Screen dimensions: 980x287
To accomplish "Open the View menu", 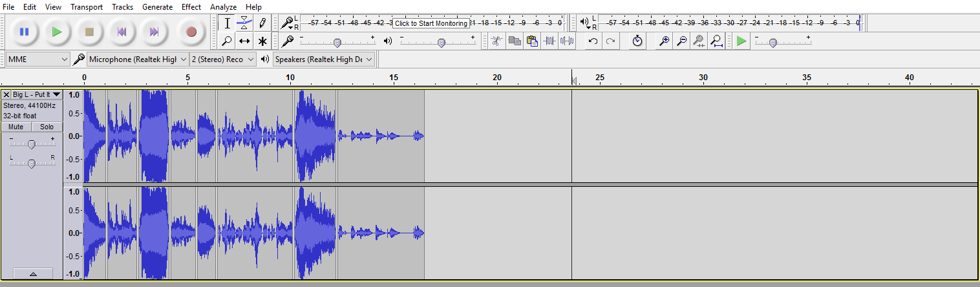I will click(54, 7).
